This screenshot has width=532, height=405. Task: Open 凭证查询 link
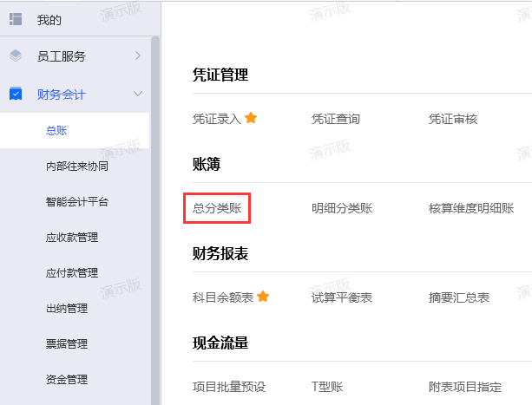(335, 119)
